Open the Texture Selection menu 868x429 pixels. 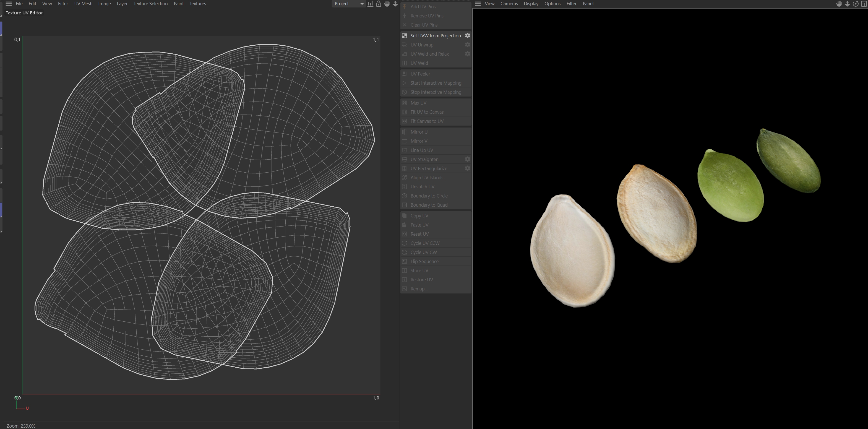(150, 4)
